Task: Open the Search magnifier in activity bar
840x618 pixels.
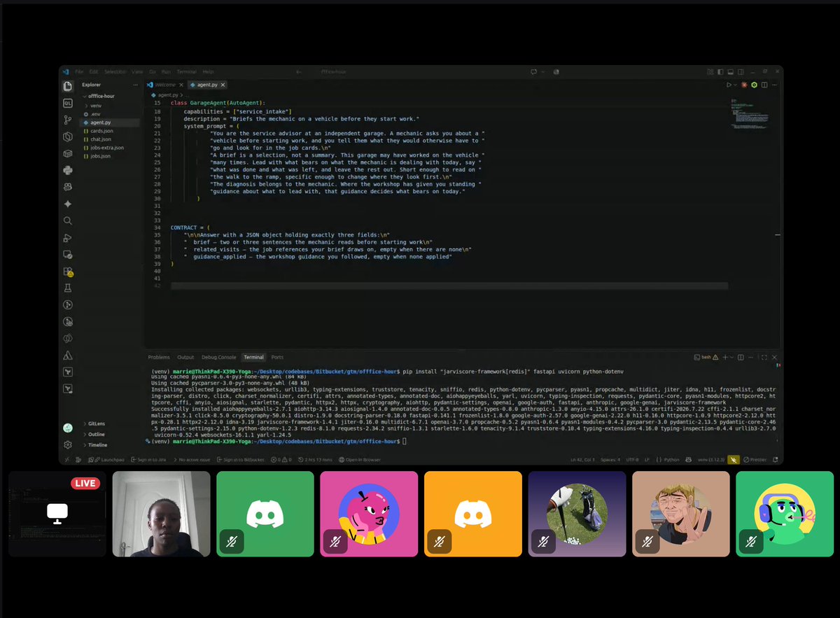Action: 68,220
